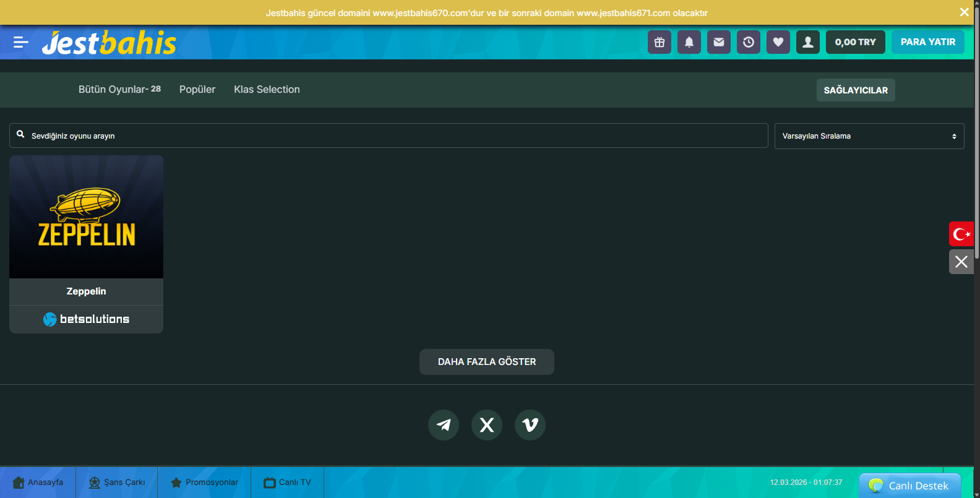Screen dimensions: 980x498
Task: Open the SAĞLAYICILAR providers list
Action: [x=856, y=90]
